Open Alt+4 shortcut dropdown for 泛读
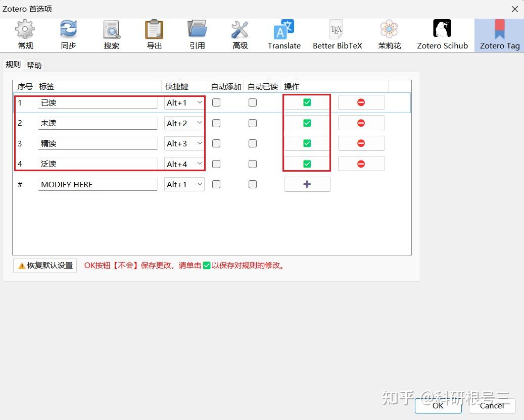 point(184,164)
